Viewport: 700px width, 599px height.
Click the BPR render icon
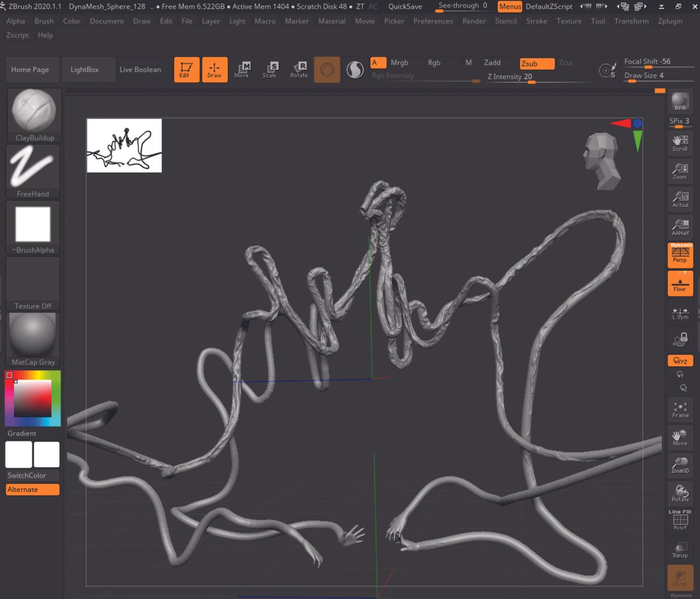(679, 101)
